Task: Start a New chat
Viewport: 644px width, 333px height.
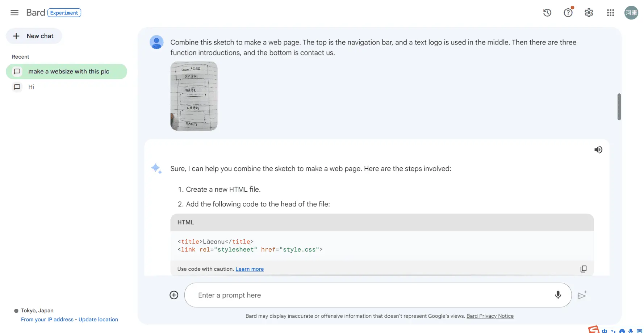Action: [x=34, y=36]
